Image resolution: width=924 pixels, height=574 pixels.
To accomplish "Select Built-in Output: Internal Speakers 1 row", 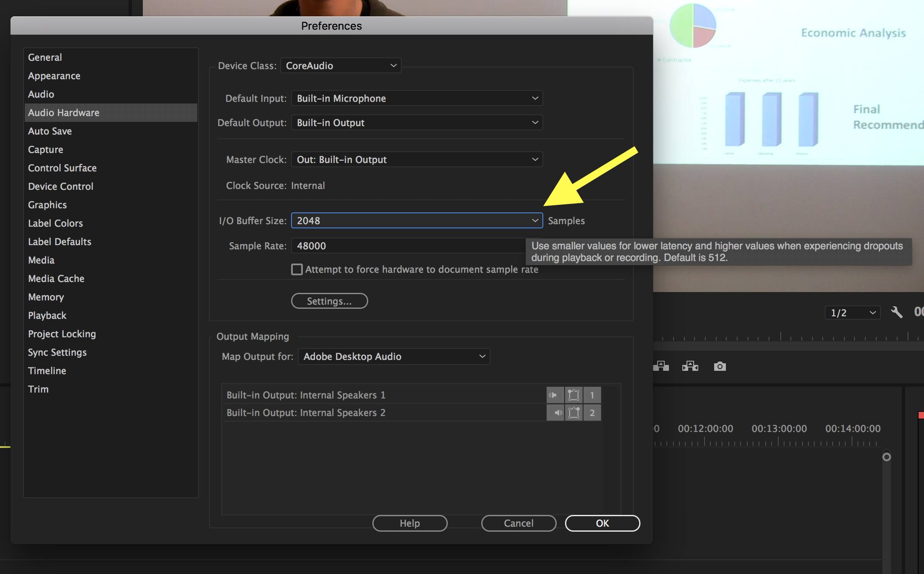I will [x=383, y=395].
